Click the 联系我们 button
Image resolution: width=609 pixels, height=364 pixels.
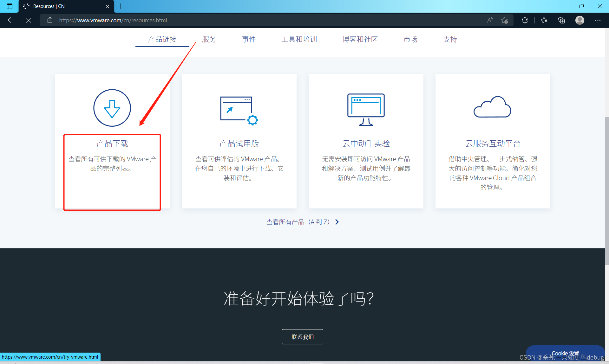click(302, 337)
